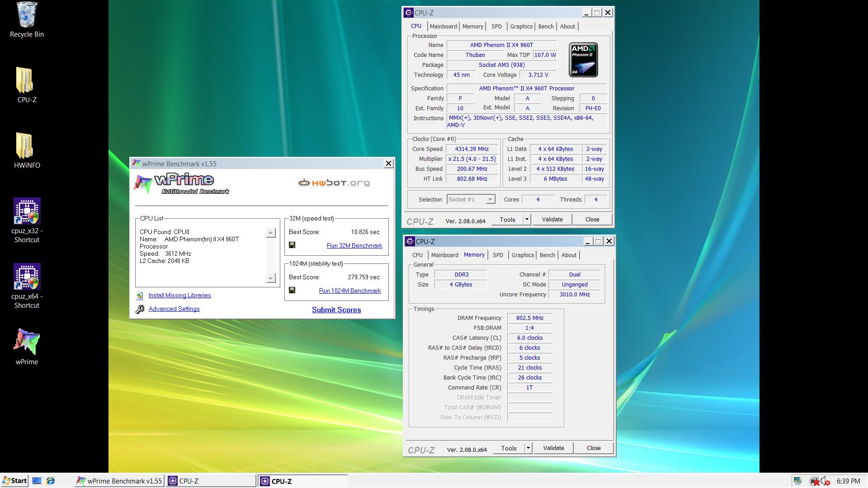
Task: Click the Install Missing Libraries link
Action: coord(179,296)
